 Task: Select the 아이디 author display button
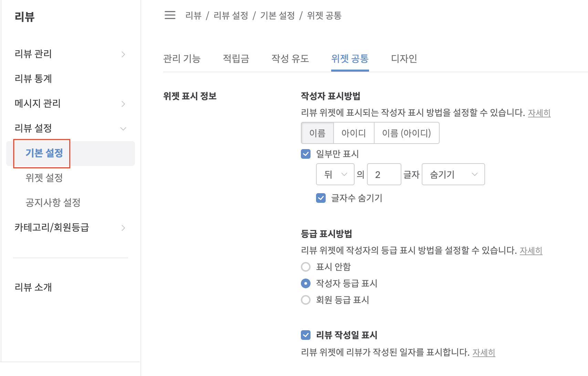click(354, 133)
